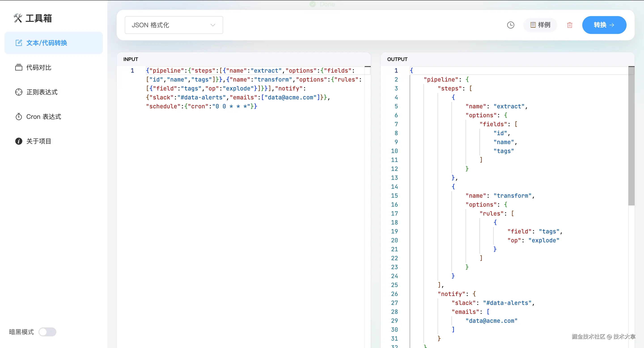The image size is (644, 348).
Task: Open the history clock icon
Action: pyautogui.click(x=511, y=25)
